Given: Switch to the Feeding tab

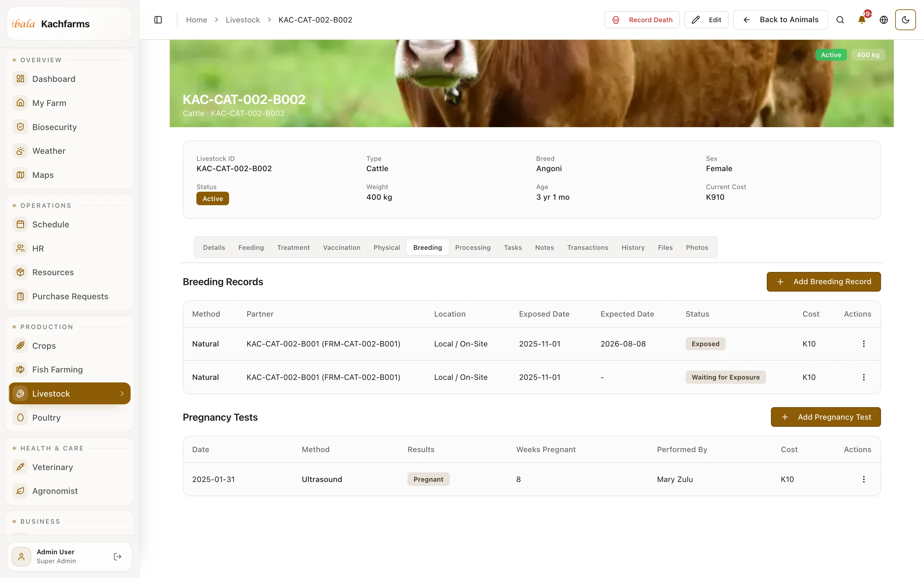Looking at the screenshot, I should pos(251,247).
